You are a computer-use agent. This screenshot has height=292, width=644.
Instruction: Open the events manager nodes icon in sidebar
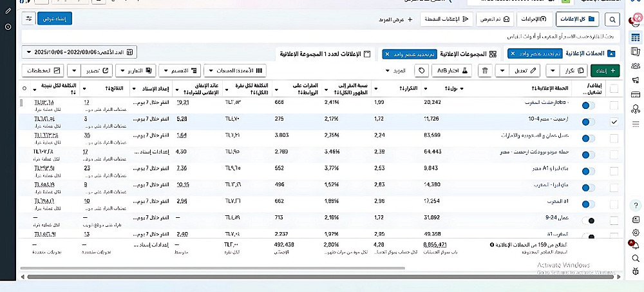[636, 109]
